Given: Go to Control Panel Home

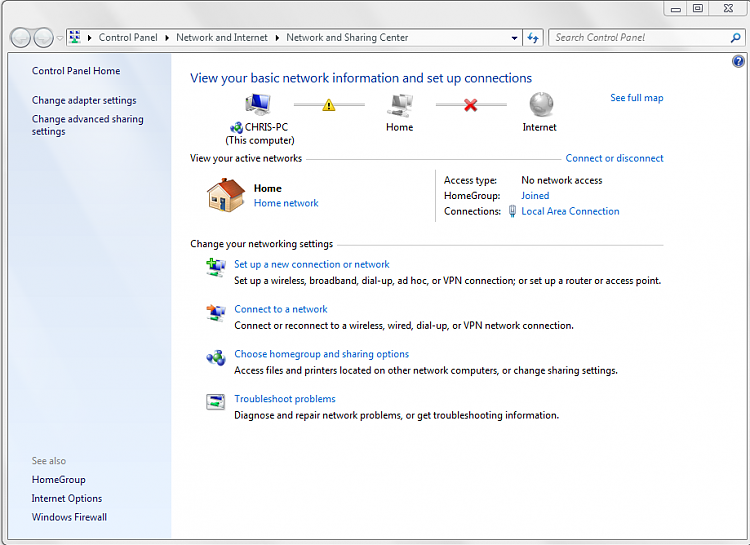Looking at the screenshot, I should [x=76, y=71].
